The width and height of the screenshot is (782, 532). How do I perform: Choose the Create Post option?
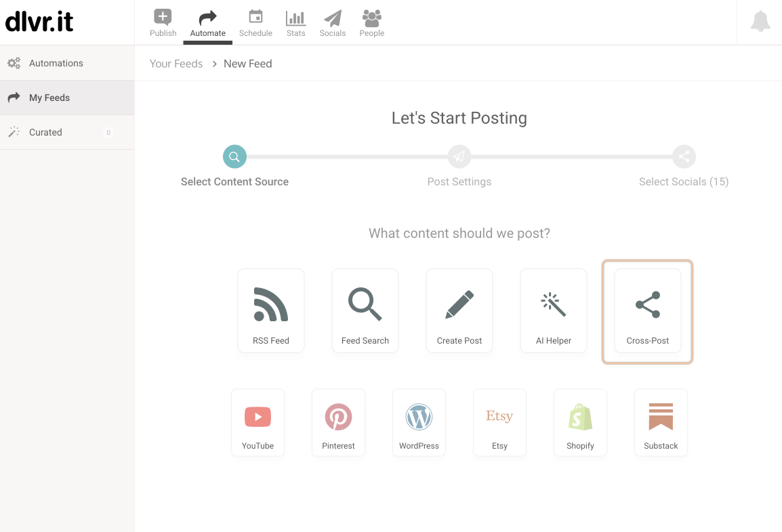459,310
